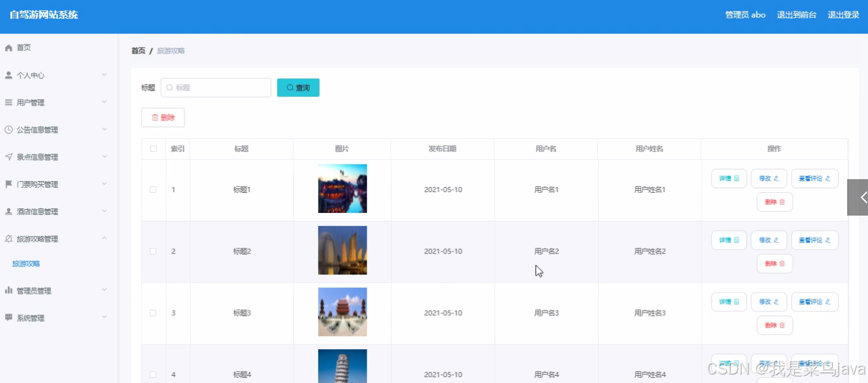Expand the 个人中心 menu chevron

point(104,76)
